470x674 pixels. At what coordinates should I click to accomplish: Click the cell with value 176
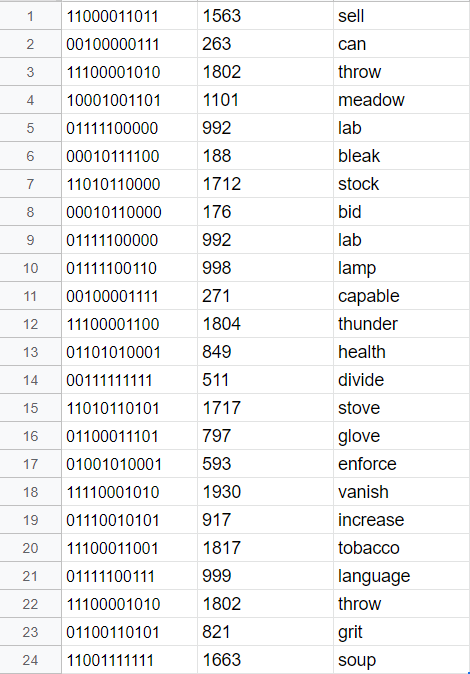pos(265,212)
